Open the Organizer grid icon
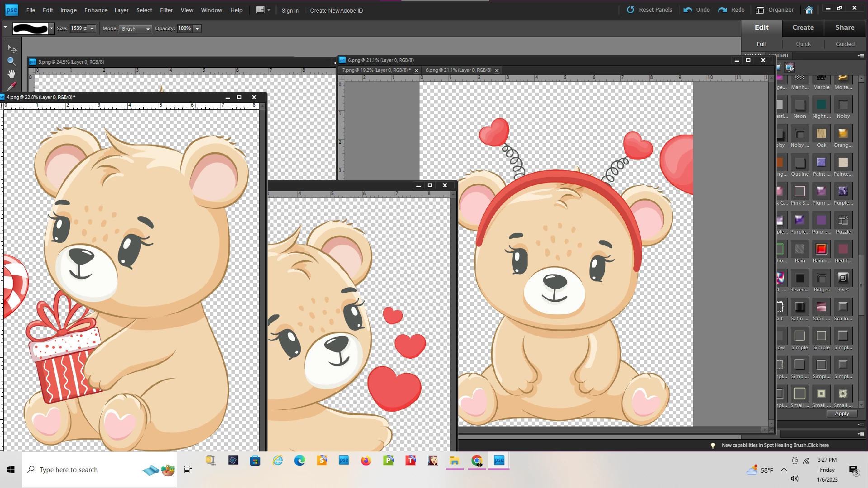The width and height of the screenshot is (868, 488). coord(760,10)
